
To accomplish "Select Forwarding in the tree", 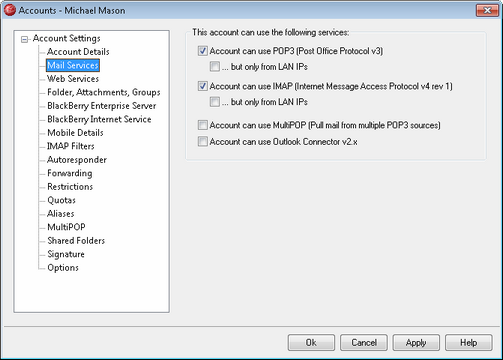I will (70, 173).
